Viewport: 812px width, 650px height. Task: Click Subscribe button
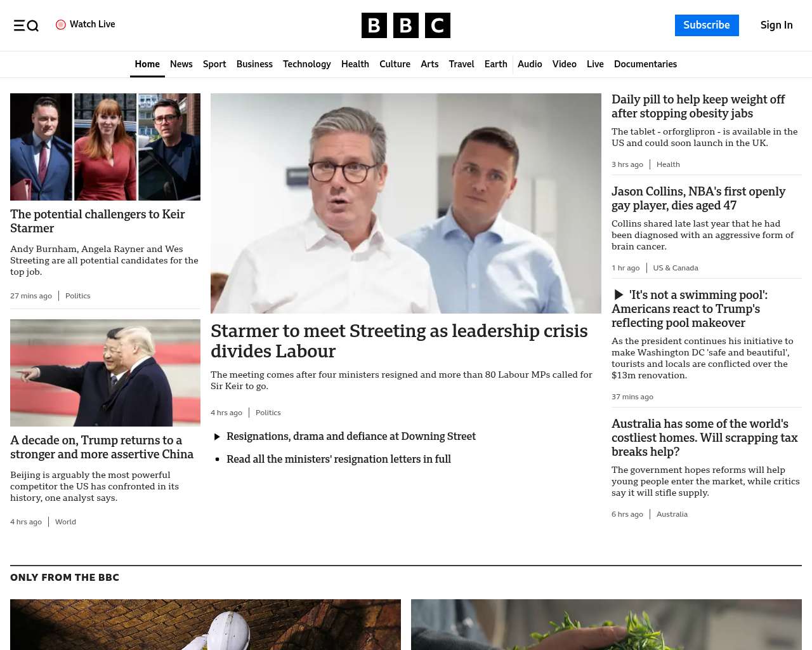click(707, 25)
